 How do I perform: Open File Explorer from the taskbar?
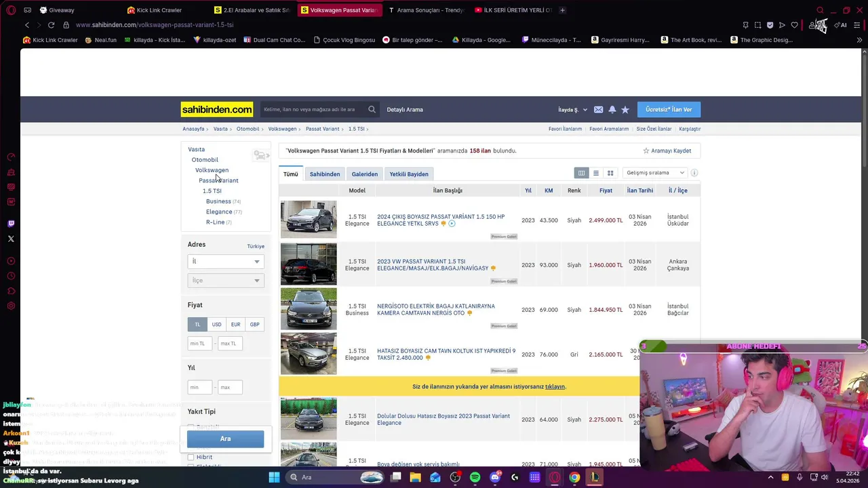click(415, 477)
